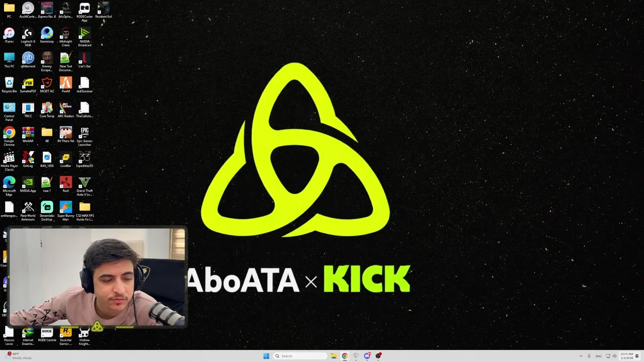This screenshot has height=362, width=644.
Task: Launch Media Player Classic
Action: tap(9, 161)
